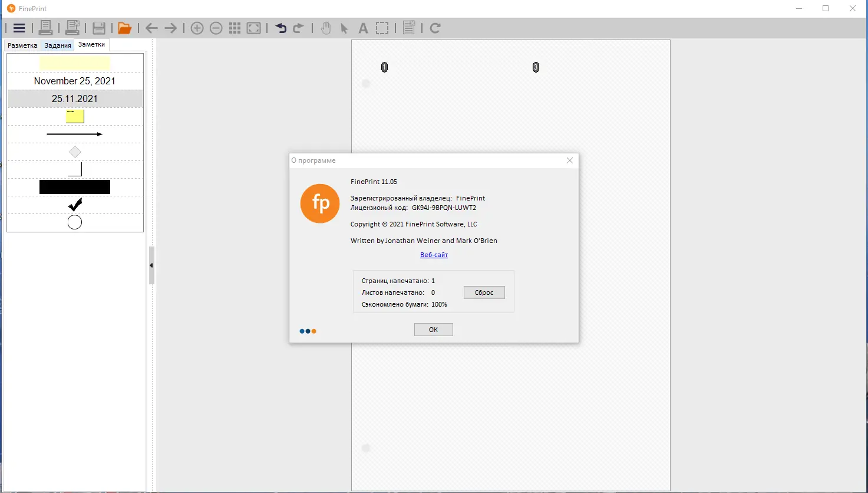Select the Text tool (A)
The width and height of the screenshot is (868, 493).
364,28
